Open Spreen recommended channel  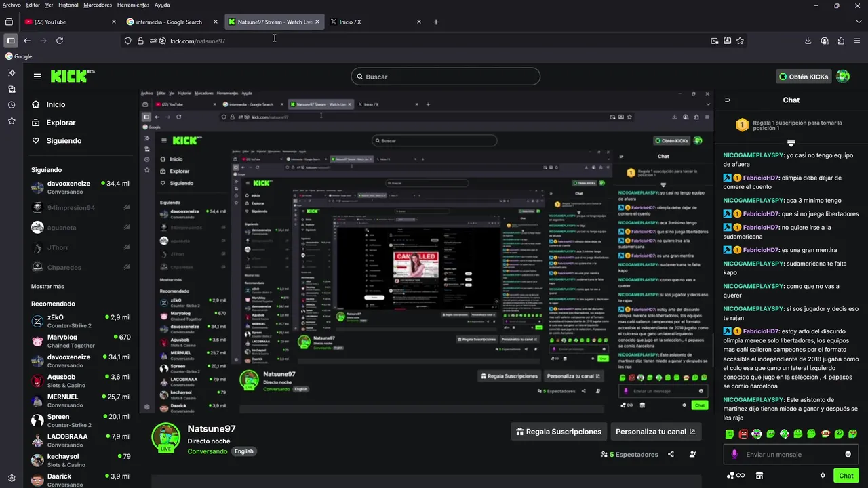point(81,421)
